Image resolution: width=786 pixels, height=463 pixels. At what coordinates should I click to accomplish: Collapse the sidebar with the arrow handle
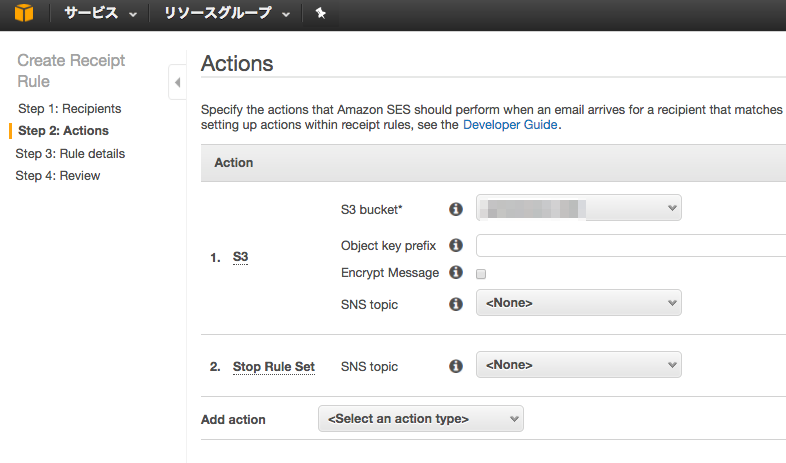tap(177, 82)
